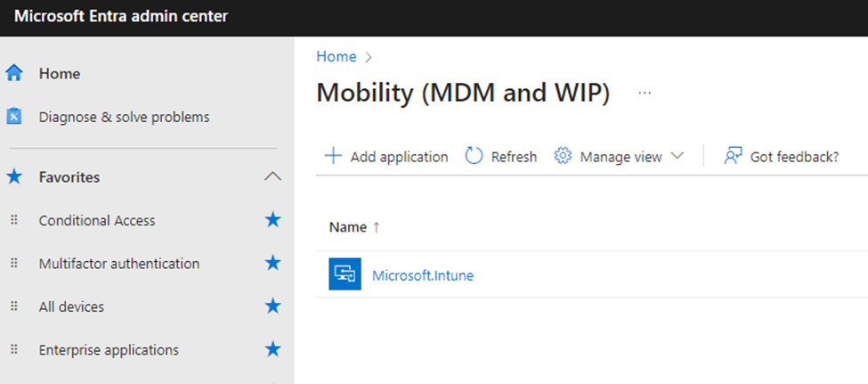The image size is (868, 384).
Task: Click the Microsoft Entra admin center title
Action: [121, 17]
